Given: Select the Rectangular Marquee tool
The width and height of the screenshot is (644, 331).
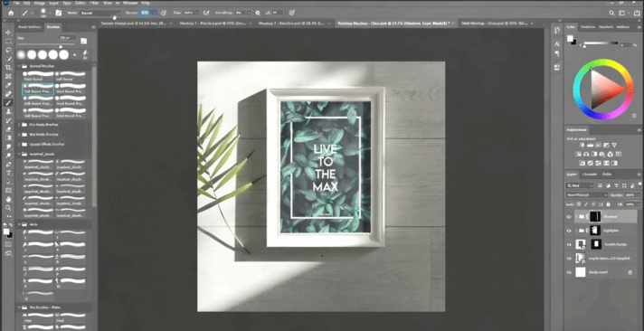Looking at the screenshot, I should click(x=8, y=41).
